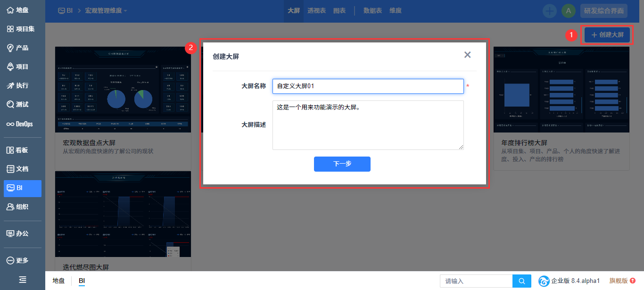
Task: Click the blue search magnifier button
Action: 521,281
